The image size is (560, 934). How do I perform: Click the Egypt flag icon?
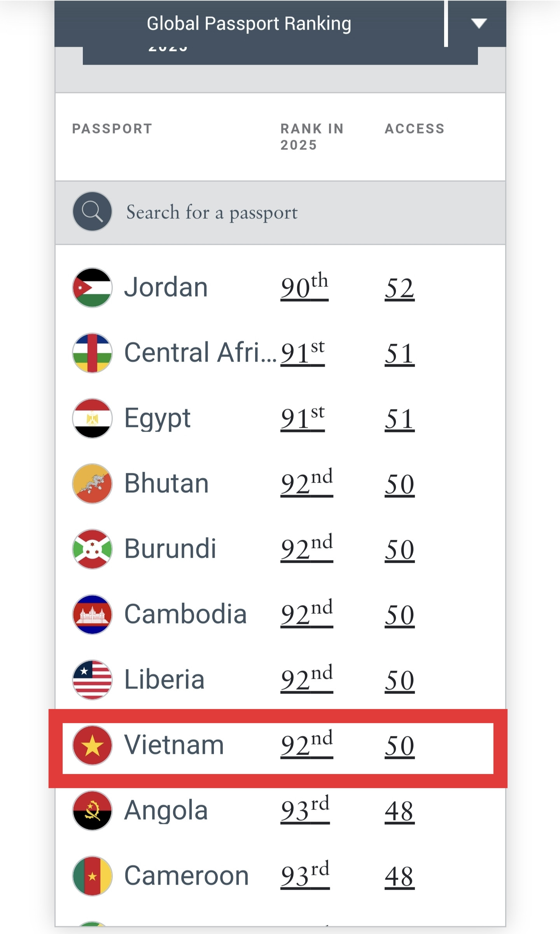(92, 418)
